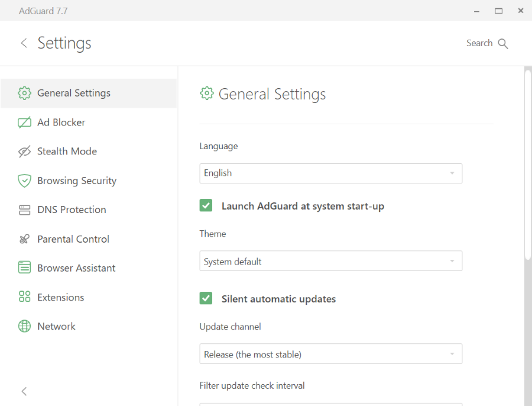Disable Silent automatic updates checkbox
Screen dimensions: 532x406
pyautogui.click(x=206, y=299)
